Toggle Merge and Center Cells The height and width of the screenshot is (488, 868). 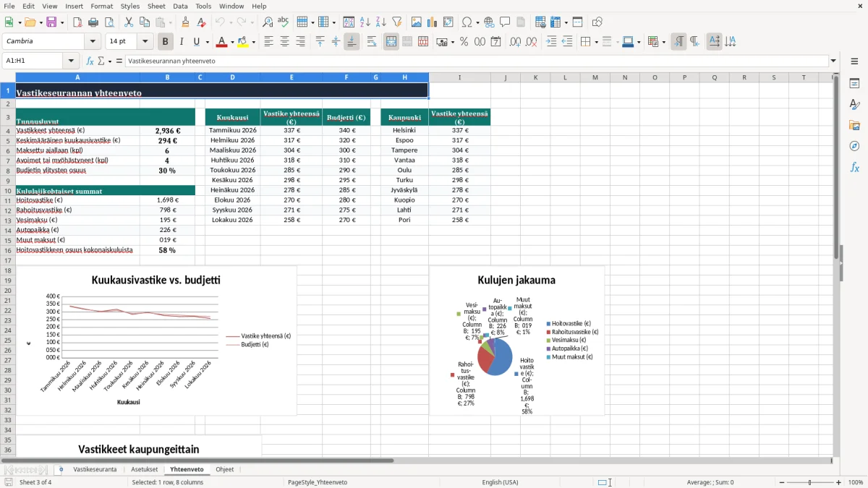pos(391,42)
